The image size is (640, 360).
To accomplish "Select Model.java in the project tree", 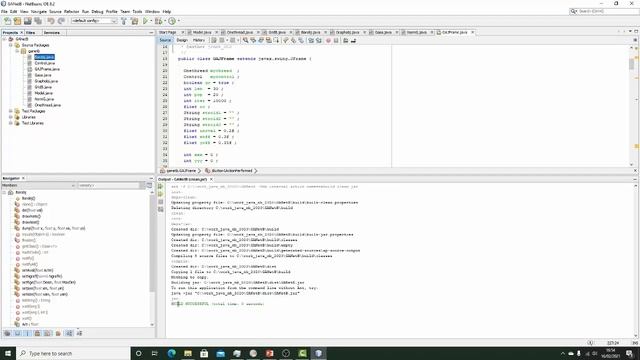I will pos(43,93).
